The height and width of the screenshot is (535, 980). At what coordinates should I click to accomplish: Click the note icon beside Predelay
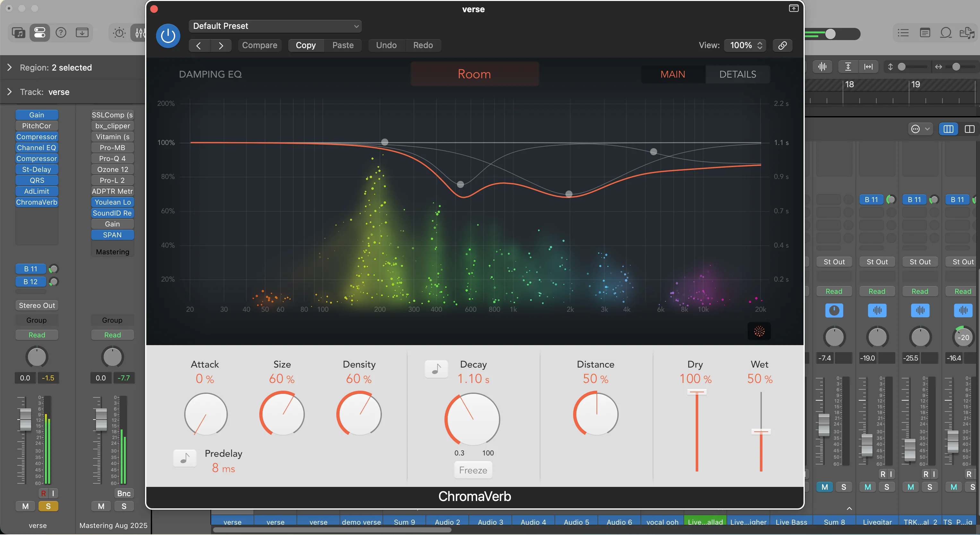(x=184, y=458)
